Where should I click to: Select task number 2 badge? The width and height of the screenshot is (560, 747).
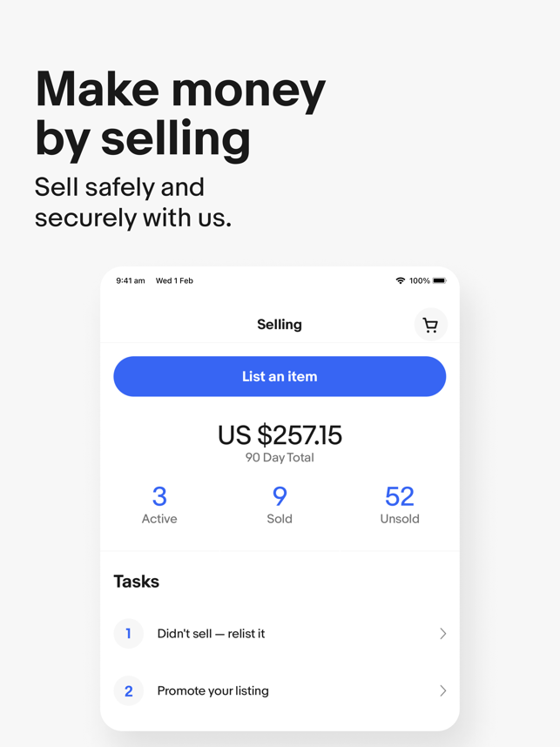pyautogui.click(x=129, y=690)
